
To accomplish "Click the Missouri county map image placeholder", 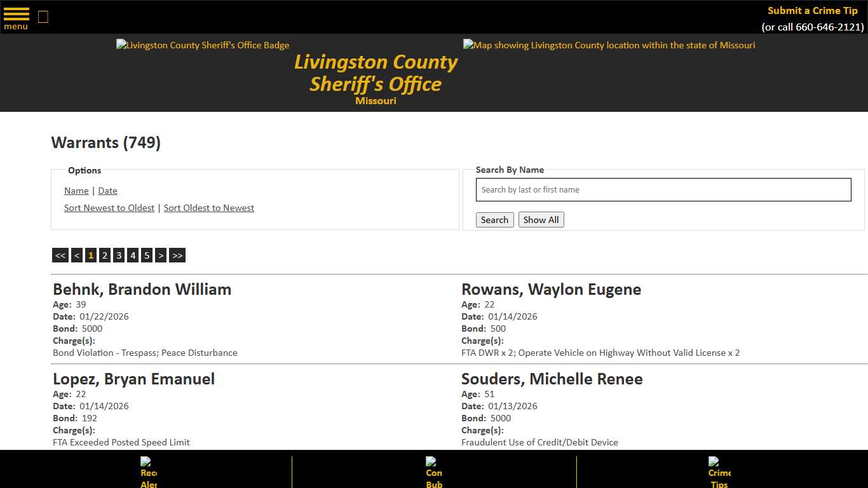I will 609,45.
